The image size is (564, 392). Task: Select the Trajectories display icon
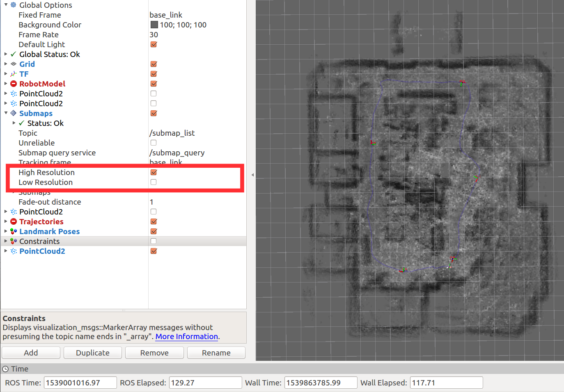click(x=14, y=221)
